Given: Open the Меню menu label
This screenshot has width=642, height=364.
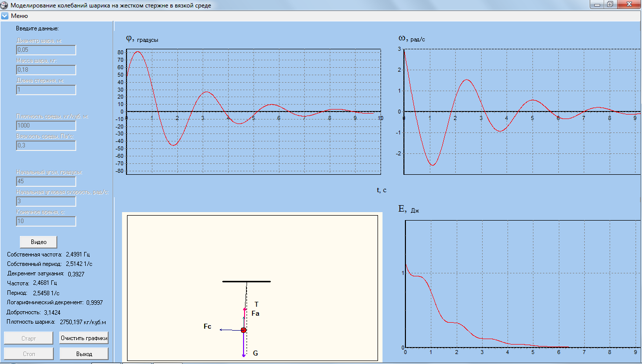Looking at the screenshot, I should [19, 16].
